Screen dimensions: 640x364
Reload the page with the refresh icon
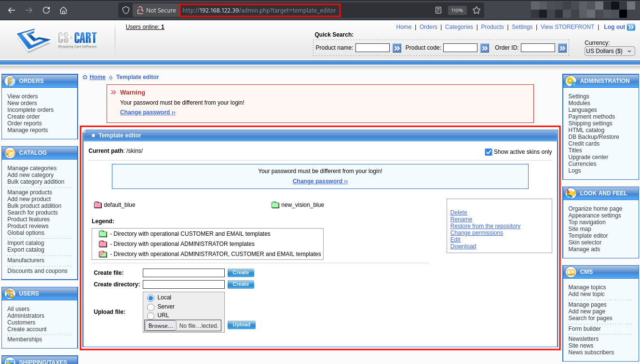click(46, 10)
